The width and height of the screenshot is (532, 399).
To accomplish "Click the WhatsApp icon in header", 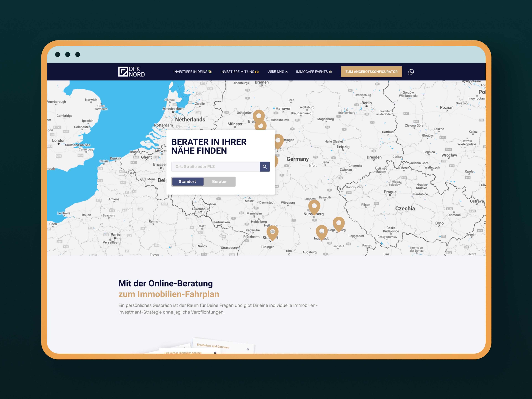I will tap(411, 72).
